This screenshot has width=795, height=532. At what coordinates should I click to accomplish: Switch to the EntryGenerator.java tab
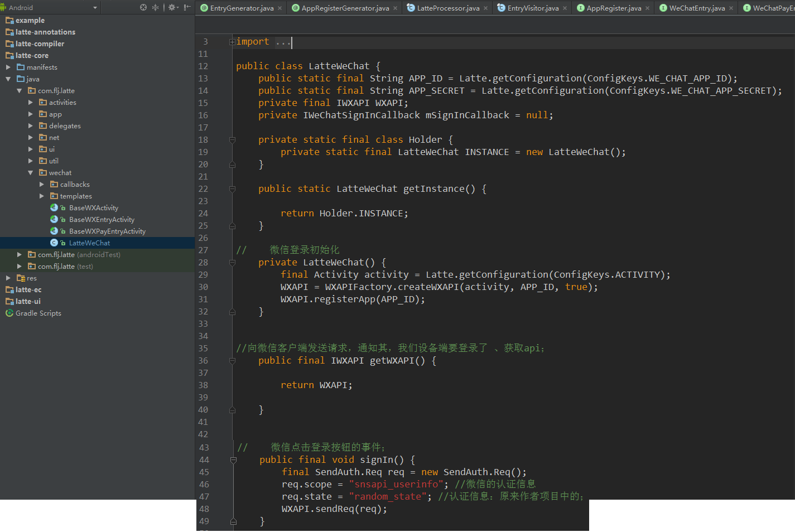point(242,8)
